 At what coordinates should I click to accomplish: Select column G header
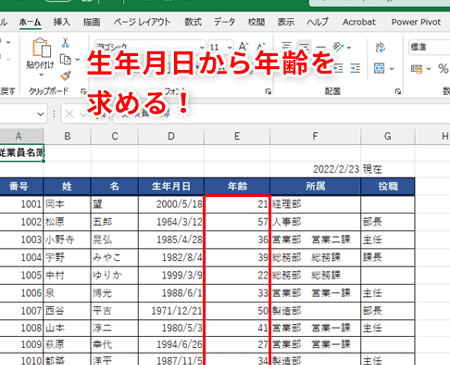[x=388, y=136]
